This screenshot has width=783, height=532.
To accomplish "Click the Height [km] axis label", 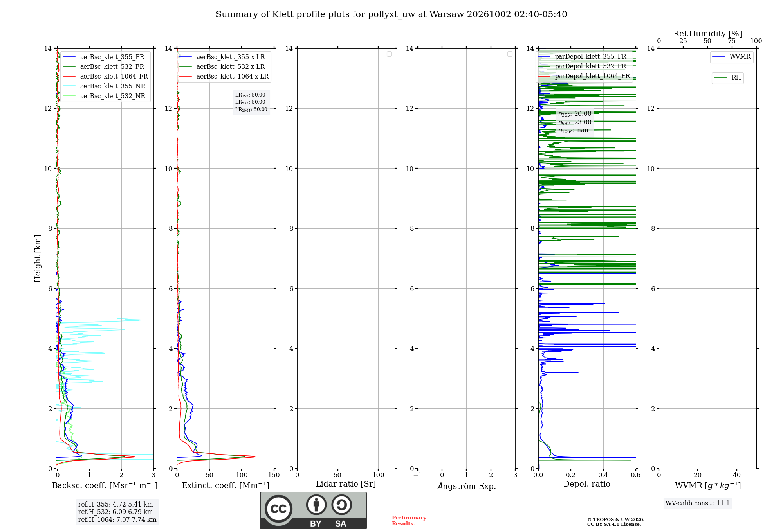I will click(38, 259).
